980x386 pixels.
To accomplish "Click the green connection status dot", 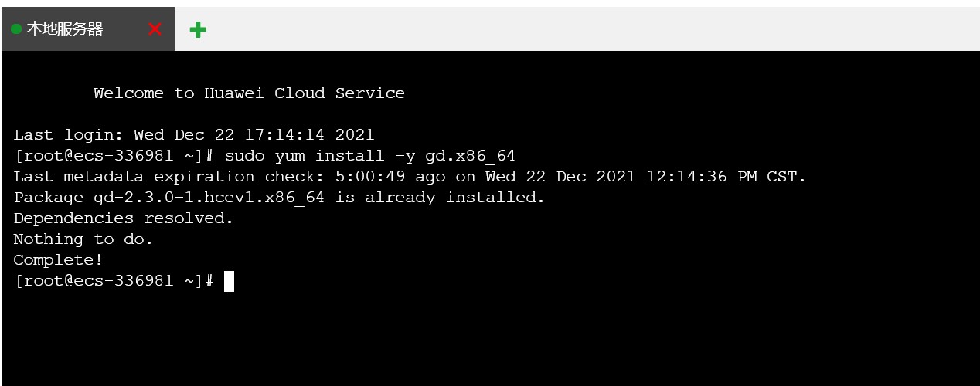I will [16, 29].
